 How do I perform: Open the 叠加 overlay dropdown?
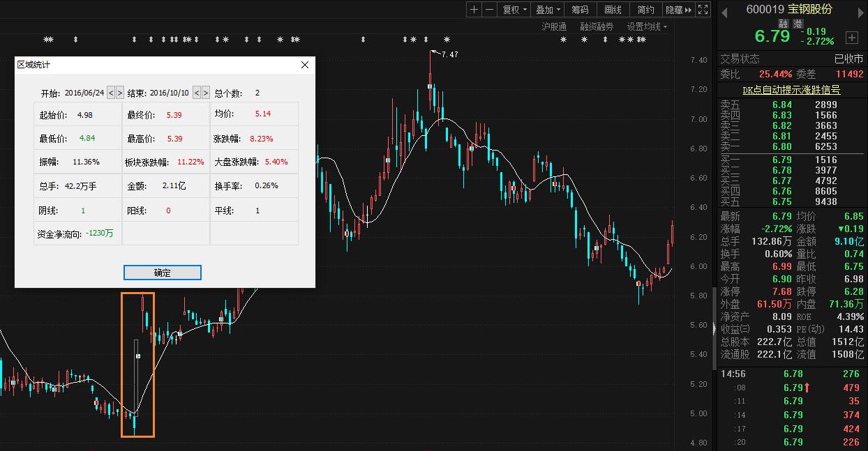548,10
